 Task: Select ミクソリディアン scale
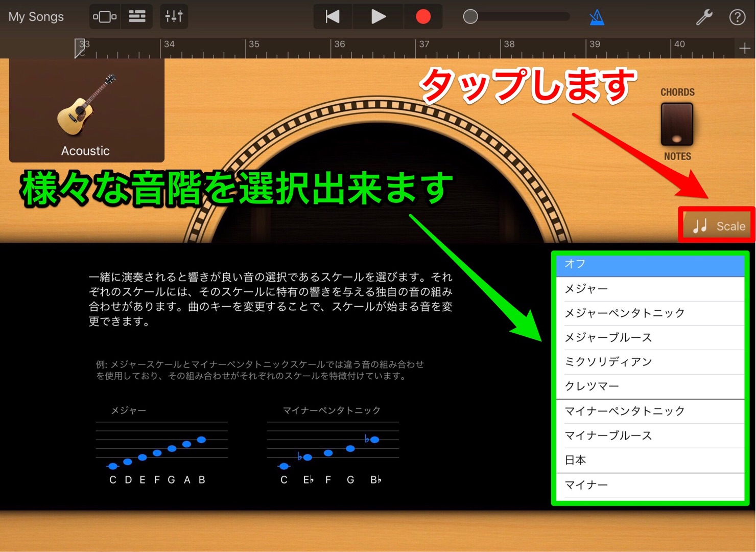650,362
